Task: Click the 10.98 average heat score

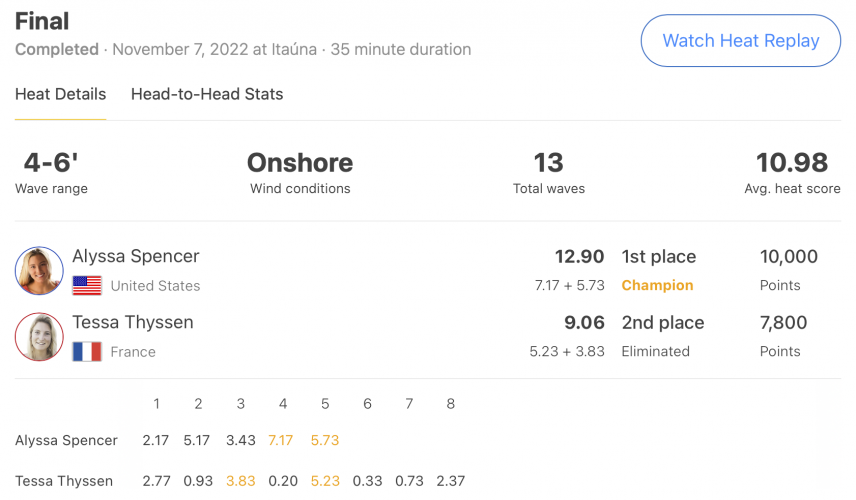Action: coord(792,163)
